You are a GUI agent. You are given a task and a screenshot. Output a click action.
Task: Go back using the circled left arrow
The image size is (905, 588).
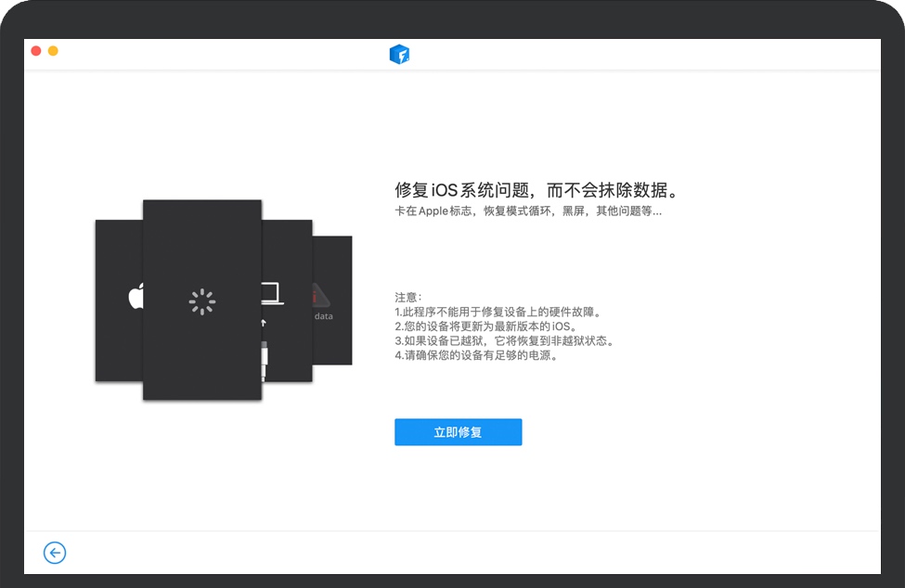[x=55, y=554]
